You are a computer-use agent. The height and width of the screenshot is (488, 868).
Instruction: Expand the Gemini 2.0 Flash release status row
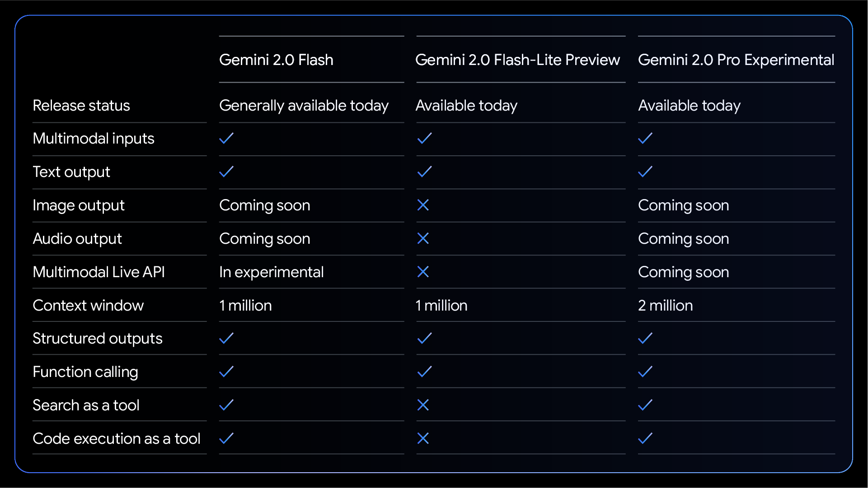(x=304, y=106)
